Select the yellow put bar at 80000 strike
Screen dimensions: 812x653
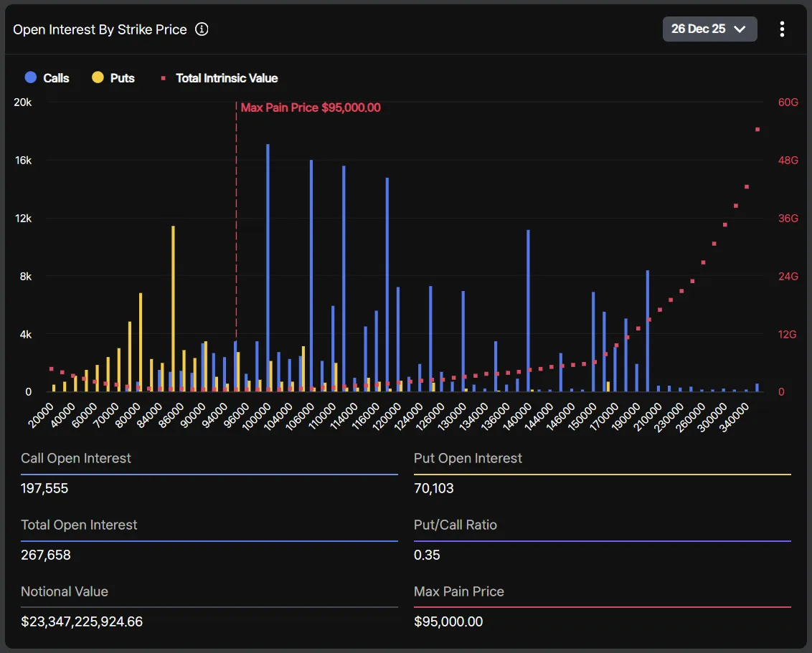(x=141, y=342)
